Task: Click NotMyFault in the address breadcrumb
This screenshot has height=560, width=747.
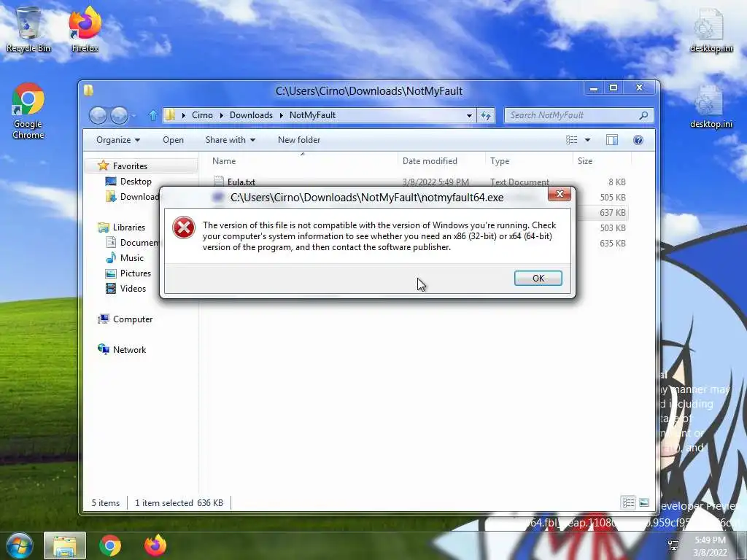Action: pyautogui.click(x=312, y=115)
